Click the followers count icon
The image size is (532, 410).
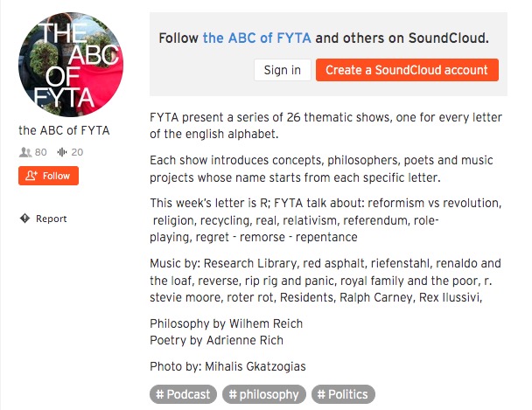pos(25,152)
